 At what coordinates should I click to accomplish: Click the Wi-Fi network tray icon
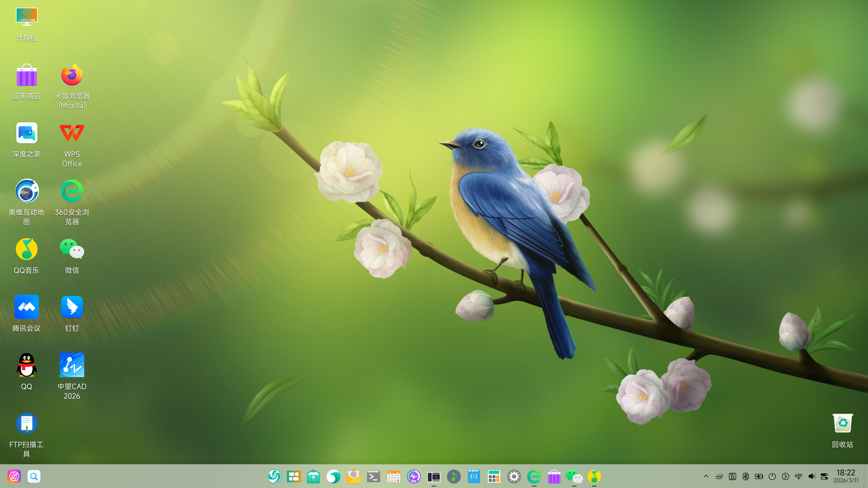(798, 476)
